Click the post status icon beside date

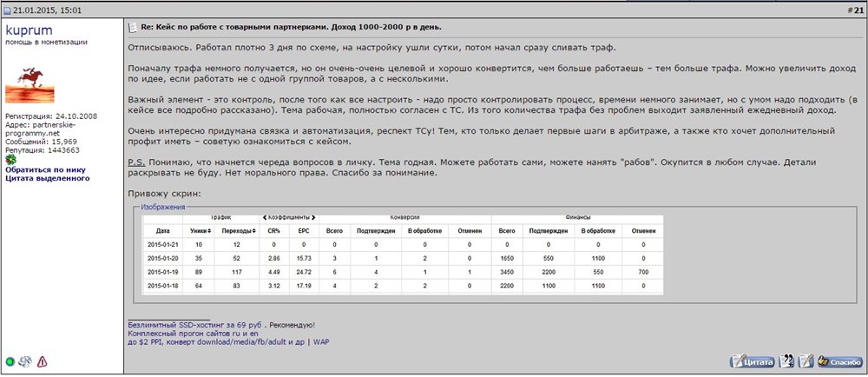(8, 11)
